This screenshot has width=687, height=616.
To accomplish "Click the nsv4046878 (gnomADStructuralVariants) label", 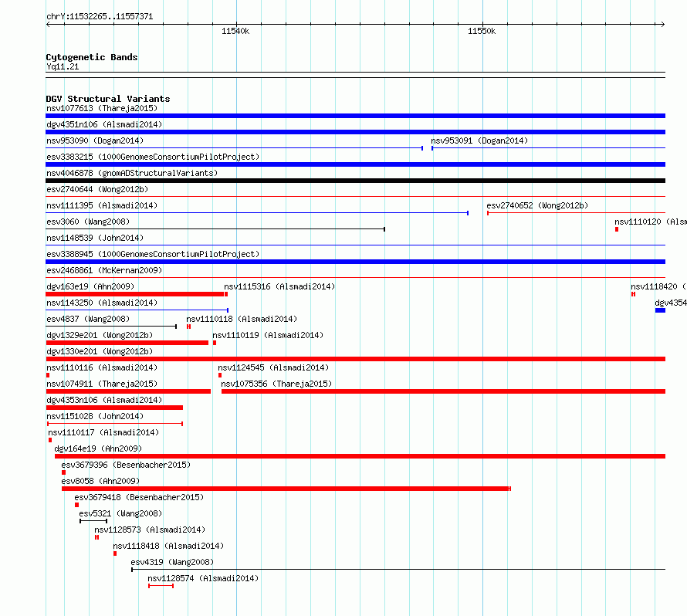I will [132, 173].
